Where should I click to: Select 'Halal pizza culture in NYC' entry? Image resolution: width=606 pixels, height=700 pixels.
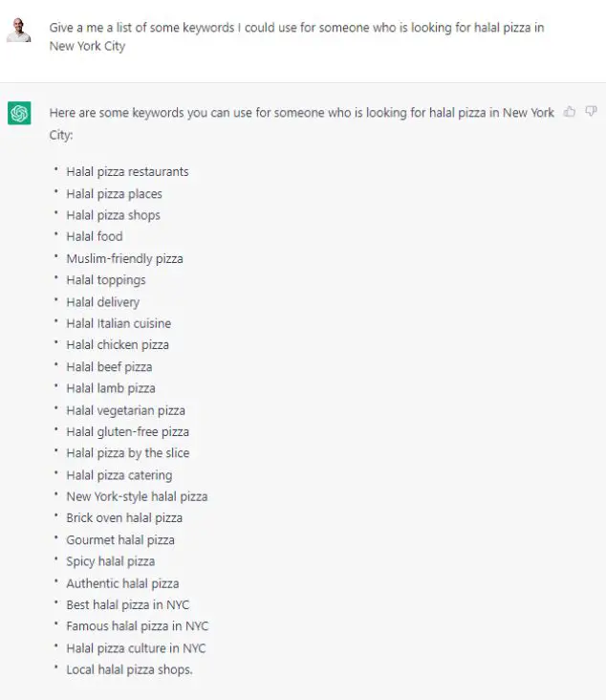136,648
